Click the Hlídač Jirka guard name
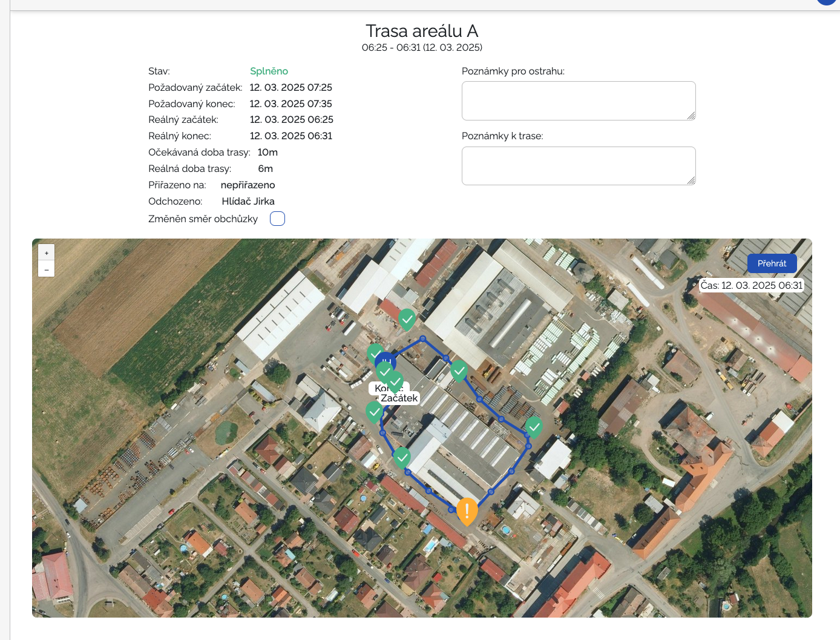The image size is (840, 640). [x=248, y=201]
